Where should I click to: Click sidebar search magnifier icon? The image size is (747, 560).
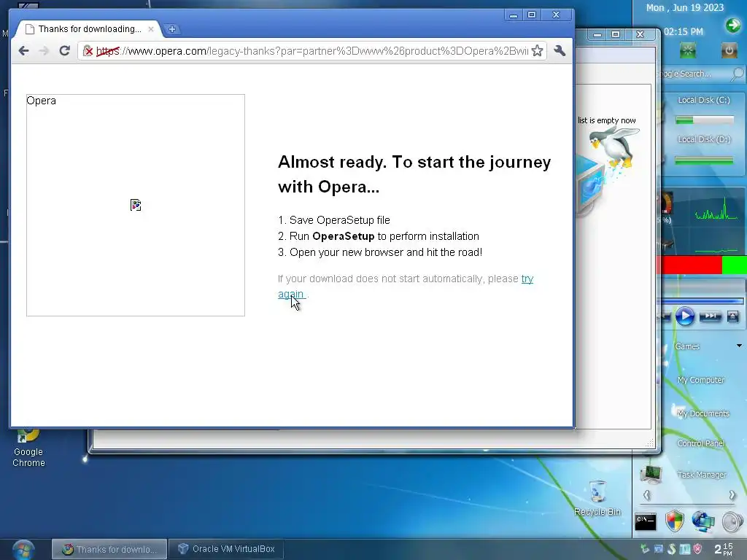[x=738, y=74]
